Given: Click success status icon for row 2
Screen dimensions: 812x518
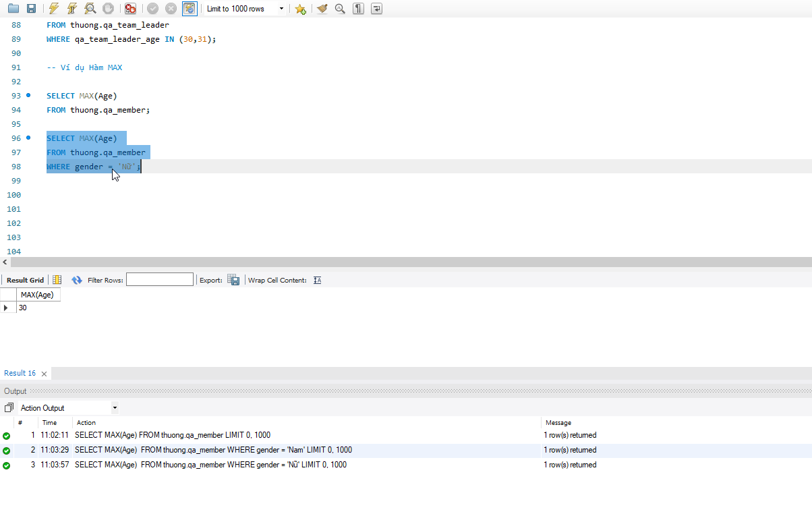Looking at the screenshot, I should tap(7, 451).
